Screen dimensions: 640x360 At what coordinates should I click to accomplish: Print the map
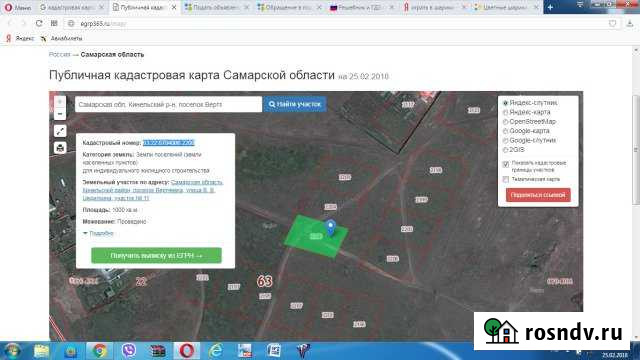(60, 148)
